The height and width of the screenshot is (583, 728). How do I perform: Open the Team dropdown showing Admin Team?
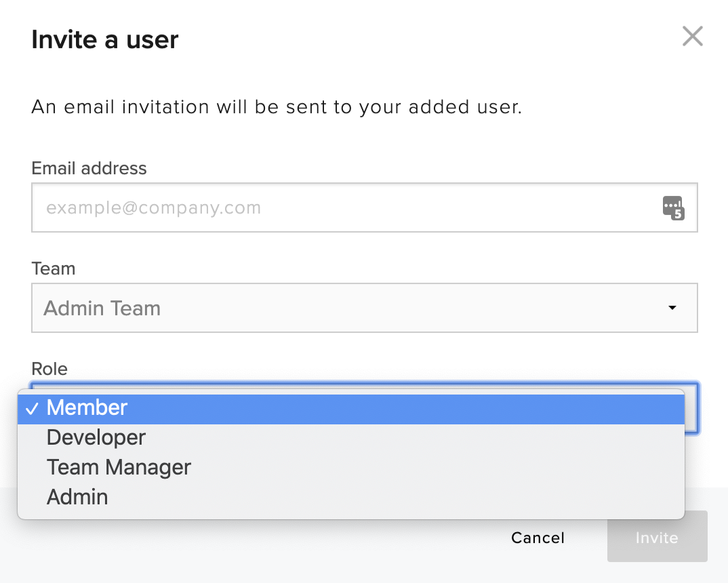point(365,308)
